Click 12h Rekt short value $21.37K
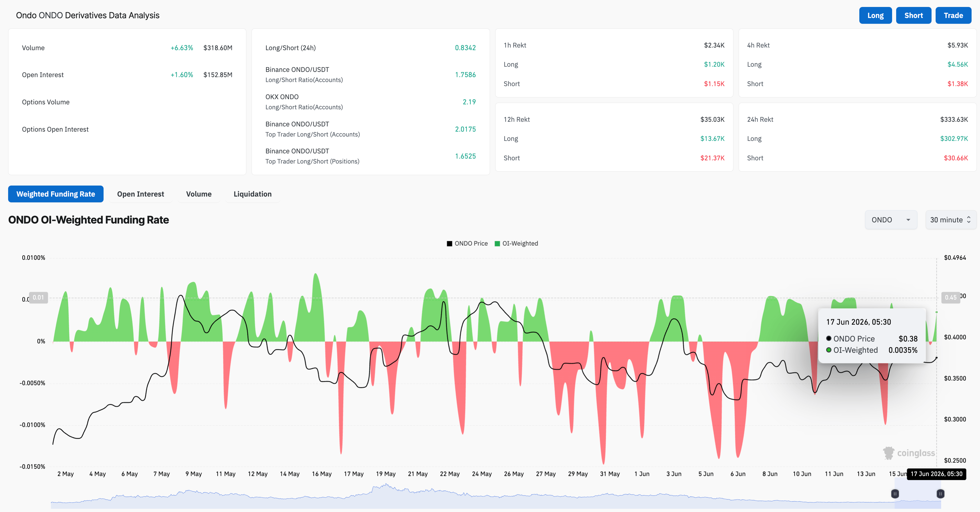This screenshot has width=980, height=512. tap(712, 158)
